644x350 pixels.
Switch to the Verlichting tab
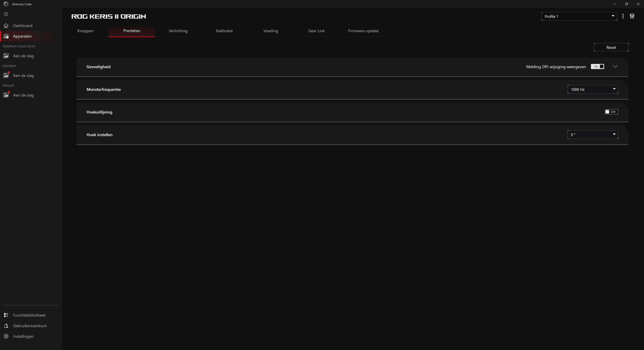click(x=178, y=31)
